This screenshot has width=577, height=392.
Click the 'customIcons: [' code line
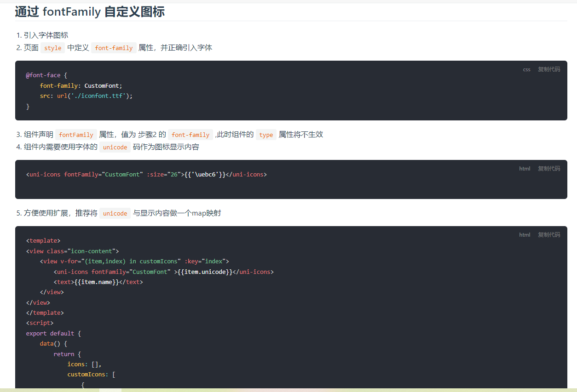92,375
